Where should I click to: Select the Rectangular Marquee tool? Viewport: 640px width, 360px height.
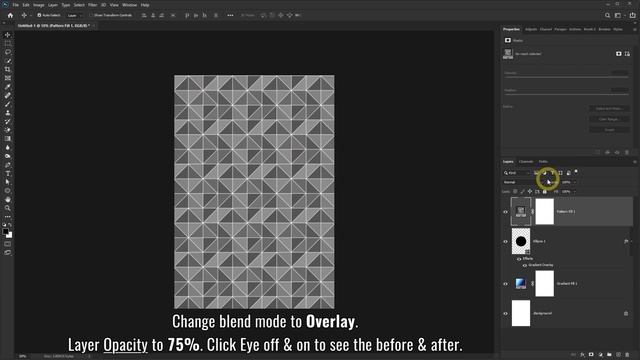pos(7,43)
